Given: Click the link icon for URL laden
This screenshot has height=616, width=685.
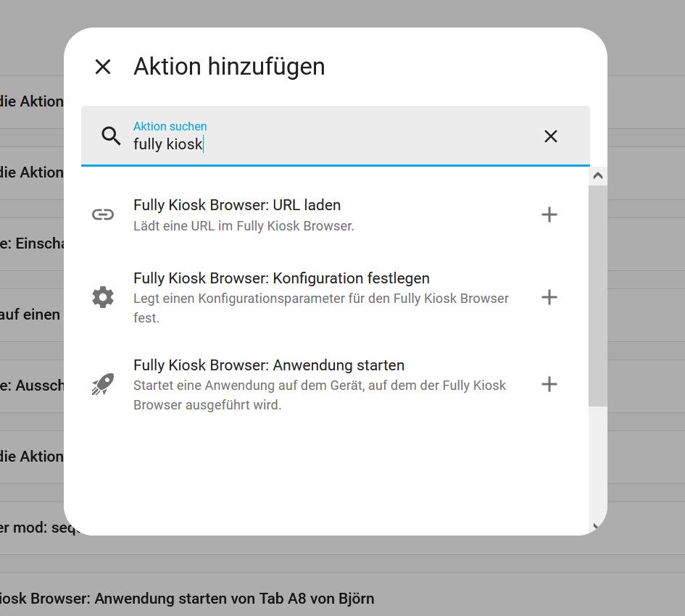Looking at the screenshot, I should 103,215.
